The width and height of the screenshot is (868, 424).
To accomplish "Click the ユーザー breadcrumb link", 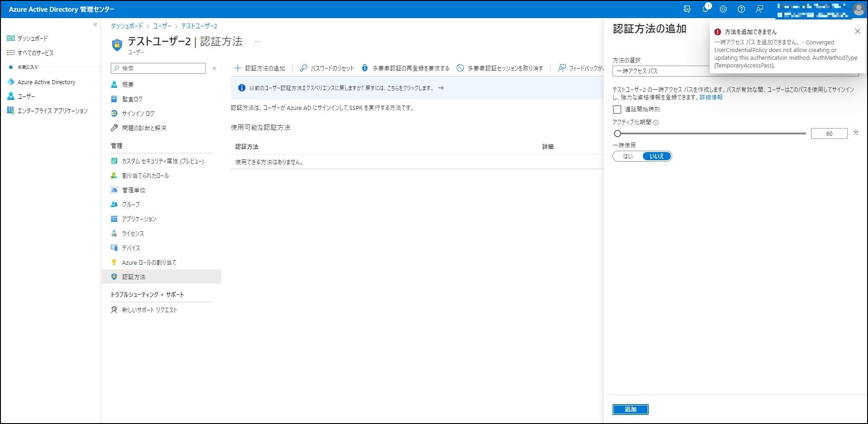I will click(162, 26).
